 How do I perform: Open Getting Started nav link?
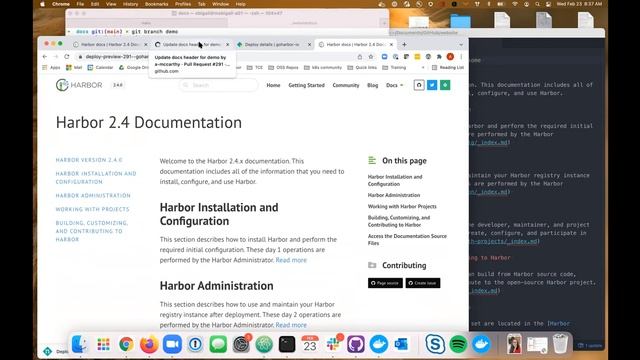pos(306,85)
